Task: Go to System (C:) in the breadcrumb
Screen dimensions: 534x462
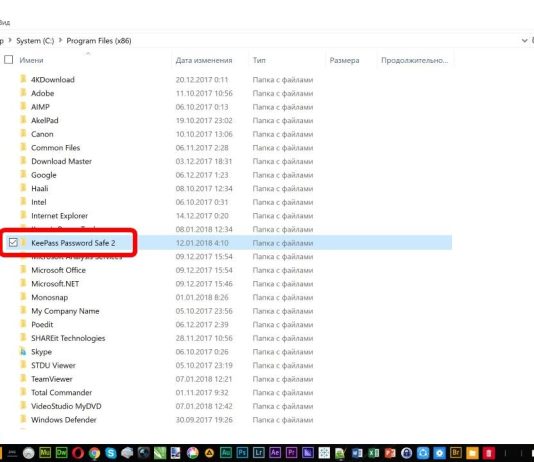Action: click(35, 41)
